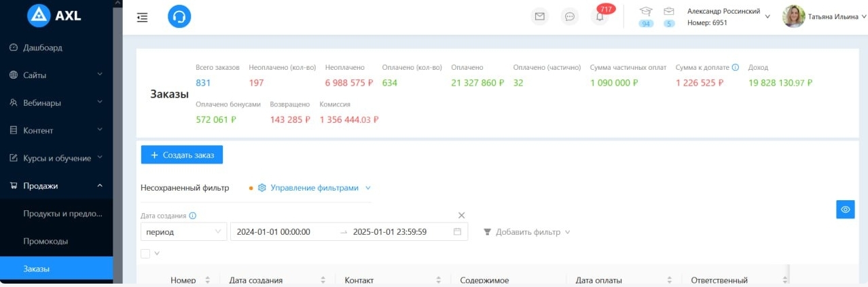This screenshot has height=287, width=868.
Task: Collapse sidebar with the hamburger menu icon
Action: tap(142, 17)
